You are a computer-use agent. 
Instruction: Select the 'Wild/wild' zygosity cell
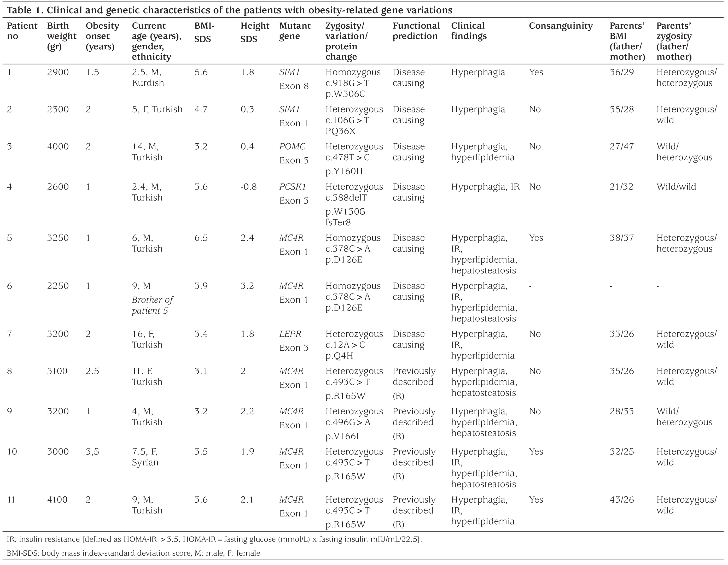pos(676,187)
